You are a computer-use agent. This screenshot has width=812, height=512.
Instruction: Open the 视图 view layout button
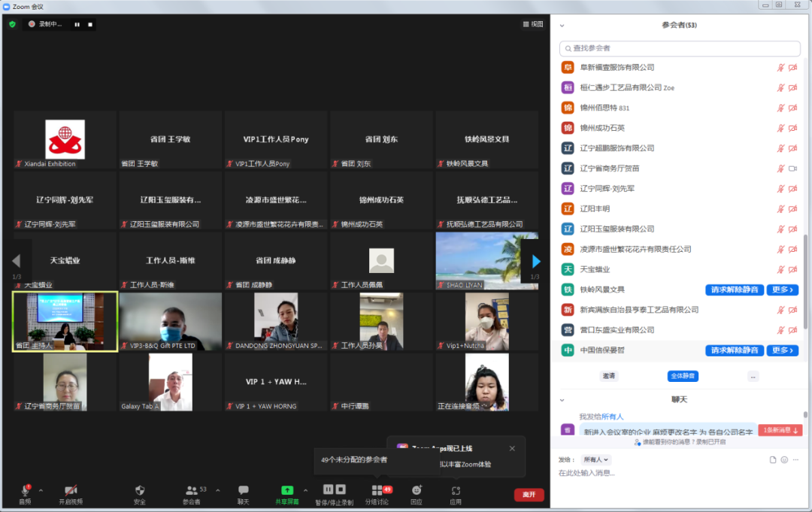point(533,24)
